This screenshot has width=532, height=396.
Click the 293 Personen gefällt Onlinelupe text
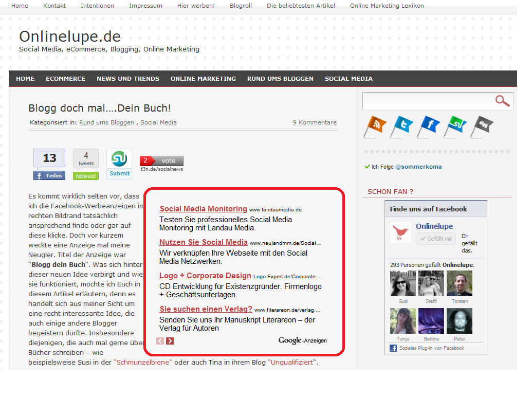[x=432, y=265]
